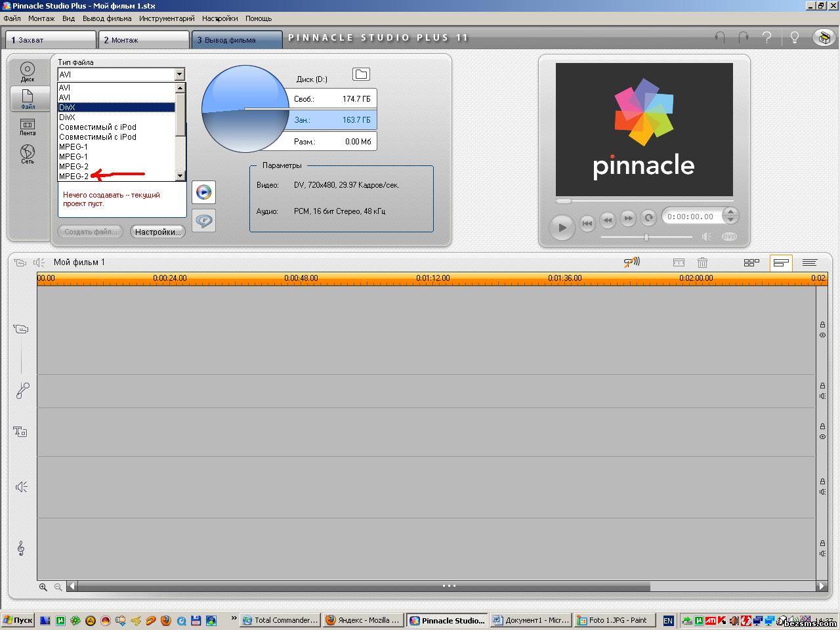Screen dimensions: 840x630
Task: Click the player loop button
Action: [x=648, y=218]
